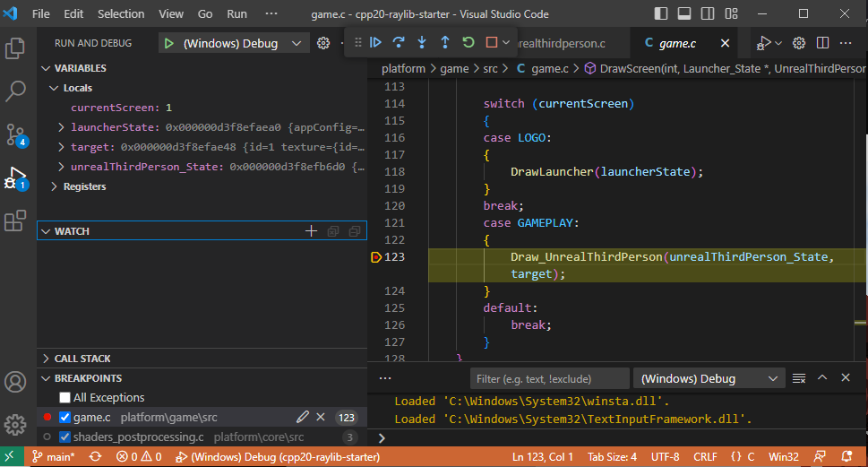Viewport: 868px width, 467px height.
Task: Focus the debug console filter field
Action: [x=550, y=379]
